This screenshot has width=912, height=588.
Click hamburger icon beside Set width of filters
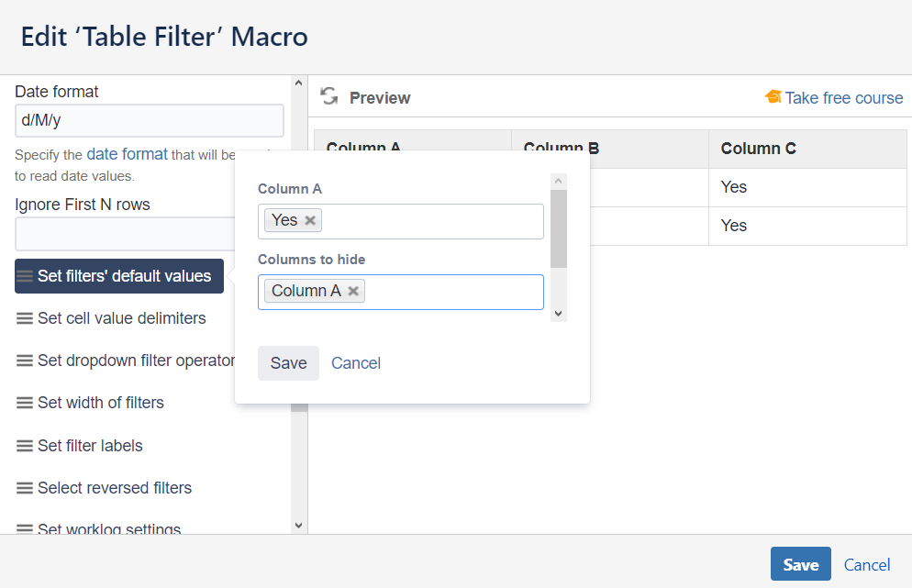click(25, 403)
